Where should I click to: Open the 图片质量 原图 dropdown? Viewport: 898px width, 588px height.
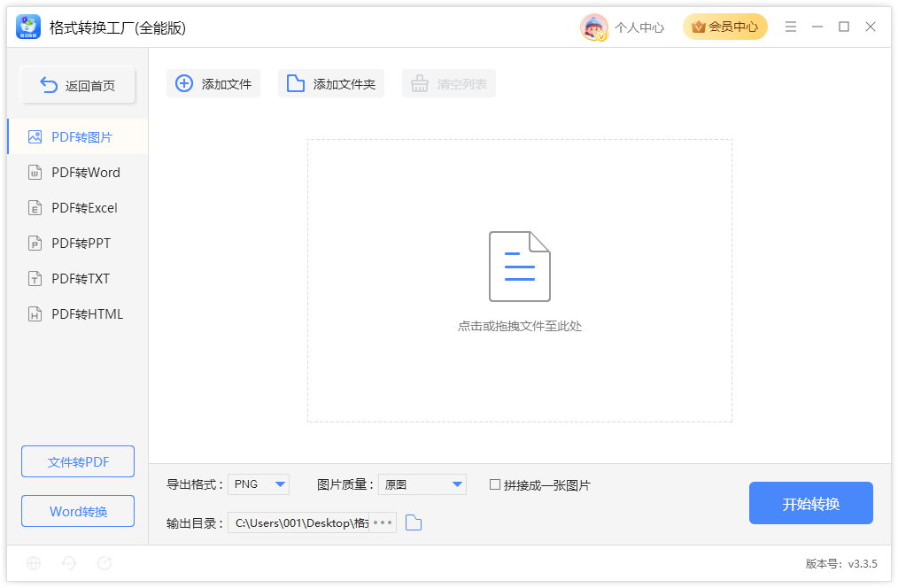pyautogui.click(x=422, y=484)
